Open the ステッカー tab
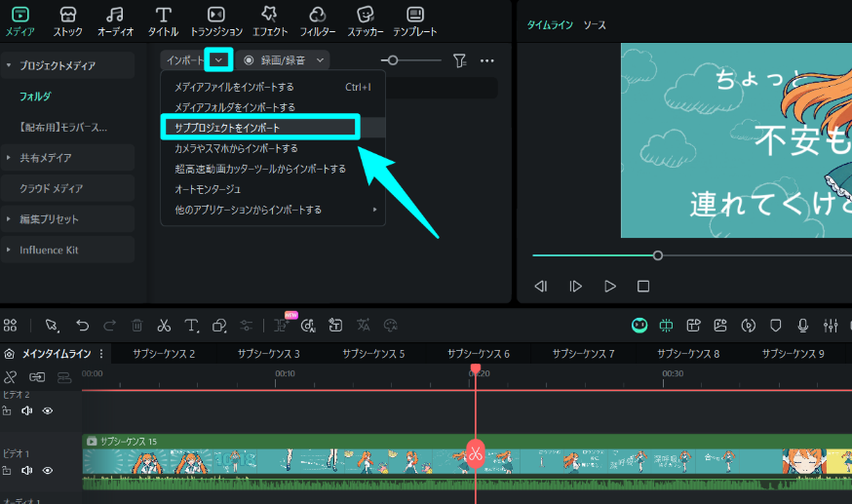The width and height of the screenshot is (852, 504). [366, 21]
